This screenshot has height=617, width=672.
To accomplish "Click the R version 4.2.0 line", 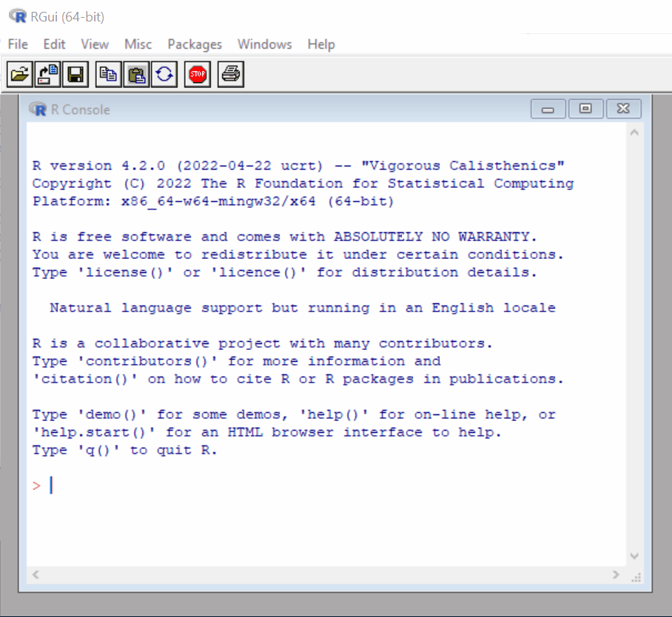I will [298, 166].
